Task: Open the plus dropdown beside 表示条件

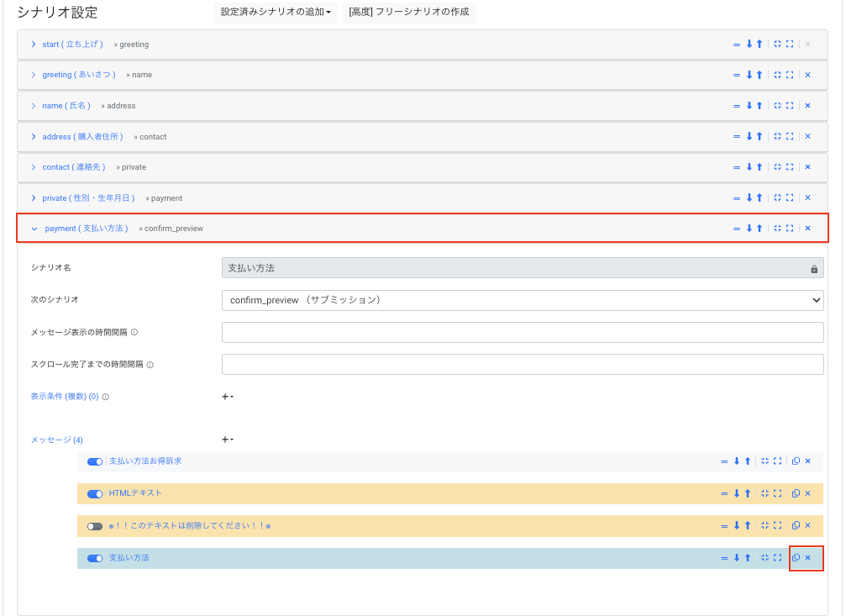Action: [228, 397]
